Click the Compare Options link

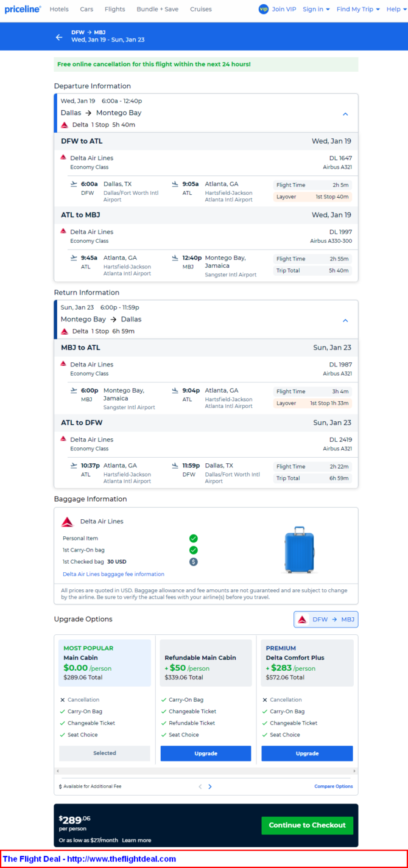334,786
